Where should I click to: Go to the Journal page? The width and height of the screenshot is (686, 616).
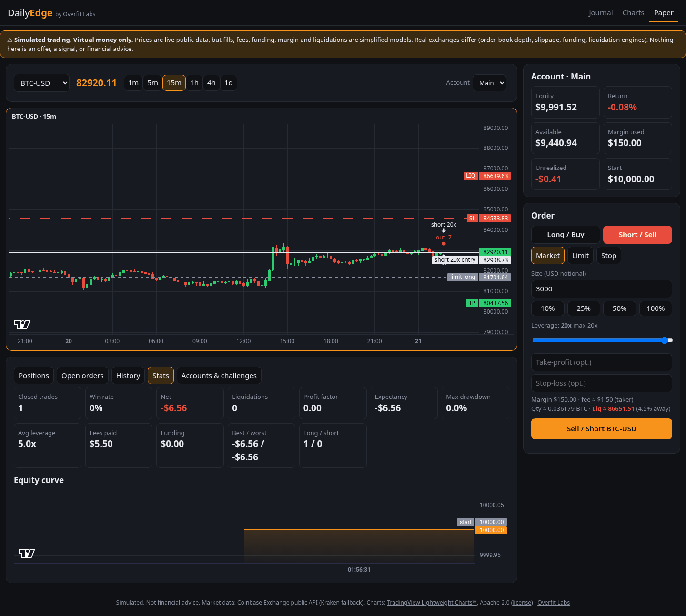pyautogui.click(x=601, y=13)
